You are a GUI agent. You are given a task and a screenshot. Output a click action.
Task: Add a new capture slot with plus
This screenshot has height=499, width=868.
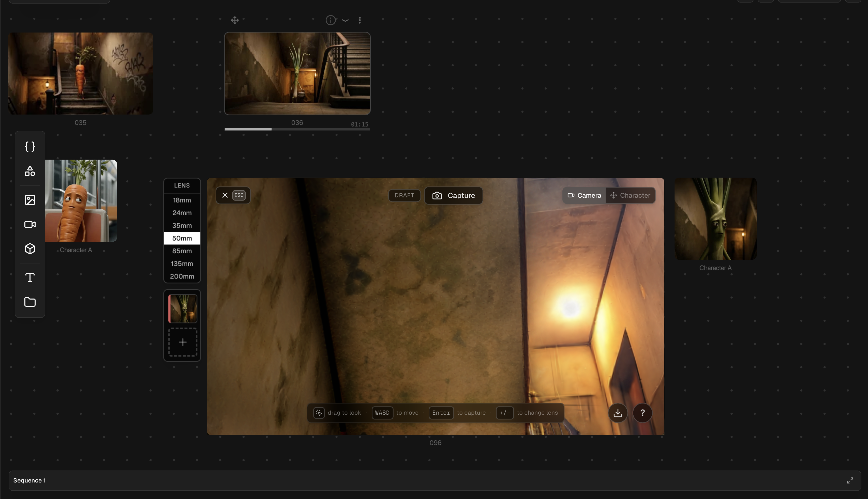pyautogui.click(x=183, y=342)
